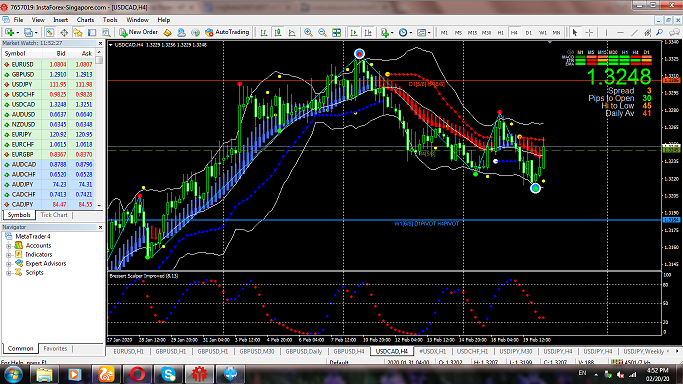This screenshot has width=683, height=384.
Task: Click the blue search magnifier icon
Action: click(x=659, y=32)
